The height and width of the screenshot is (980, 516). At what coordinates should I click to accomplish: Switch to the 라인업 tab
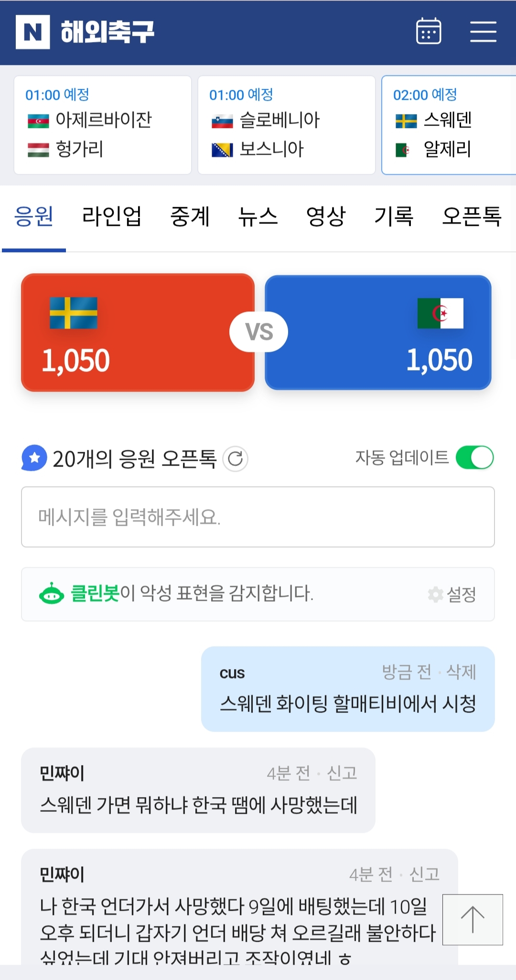tap(112, 216)
